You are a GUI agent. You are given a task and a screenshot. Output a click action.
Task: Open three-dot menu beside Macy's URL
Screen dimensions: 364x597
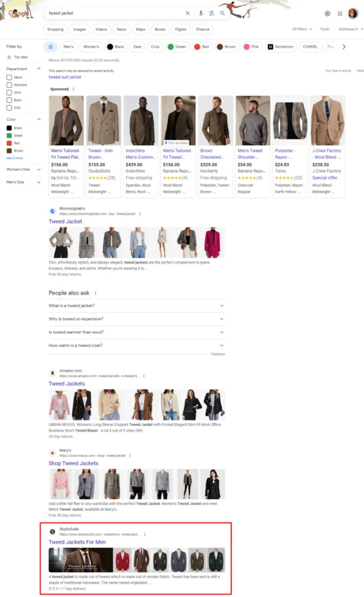point(130,456)
